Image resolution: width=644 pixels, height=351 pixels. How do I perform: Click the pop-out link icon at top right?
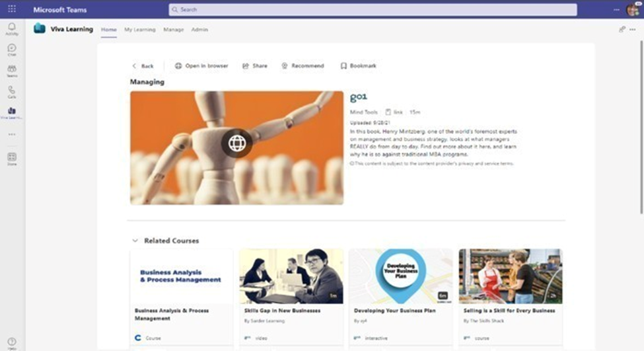tap(622, 29)
